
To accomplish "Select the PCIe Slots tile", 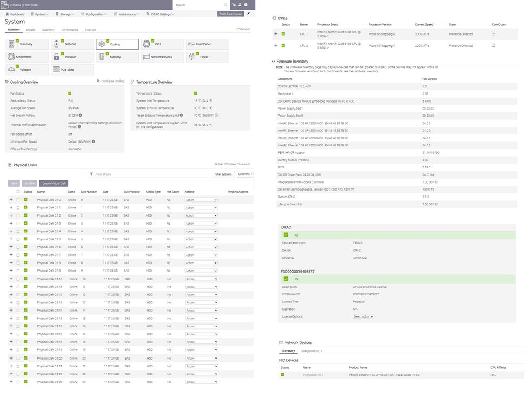I will click(72, 70).
